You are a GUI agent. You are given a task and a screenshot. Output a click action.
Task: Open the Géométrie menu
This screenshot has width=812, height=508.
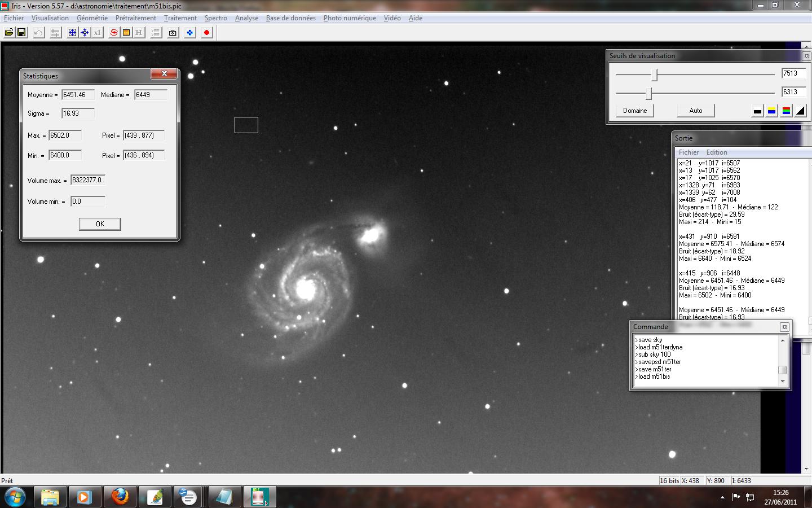pyautogui.click(x=92, y=18)
